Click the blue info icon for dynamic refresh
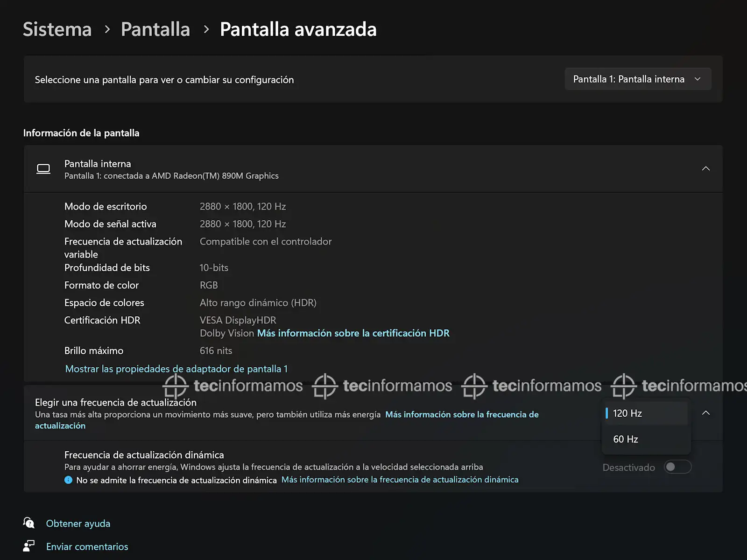 coord(68,480)
